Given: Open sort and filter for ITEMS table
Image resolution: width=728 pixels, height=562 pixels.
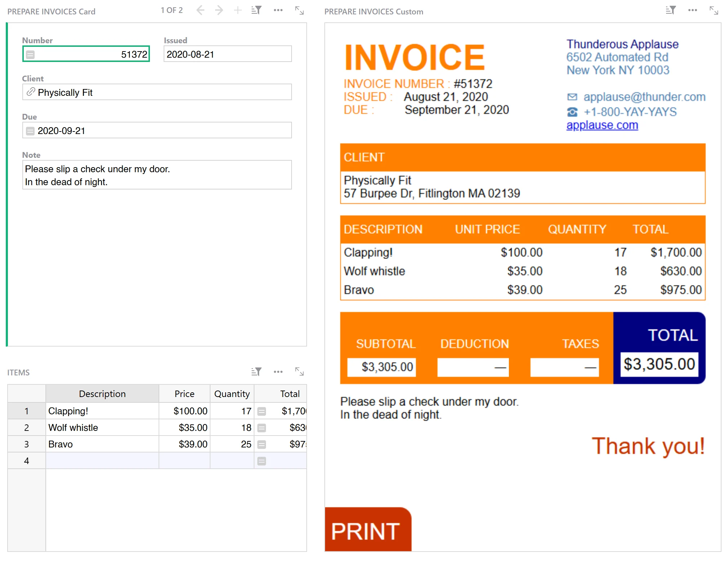Looking at the screenshot, I should click(256, 371).
